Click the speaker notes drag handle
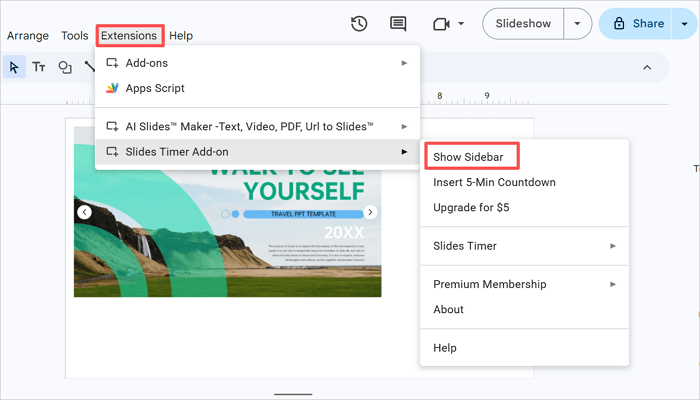 (x=293, y=394)
